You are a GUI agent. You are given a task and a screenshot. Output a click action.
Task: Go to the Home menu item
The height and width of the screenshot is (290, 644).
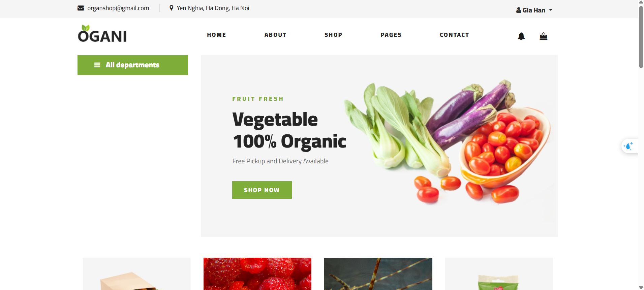pos(216,35)
